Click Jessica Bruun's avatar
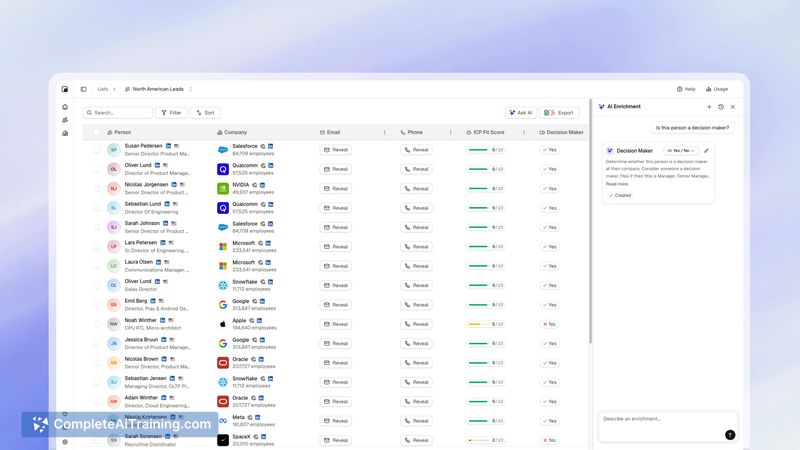The width and height of the screenshot is (800, 450). tap(114, 343)
